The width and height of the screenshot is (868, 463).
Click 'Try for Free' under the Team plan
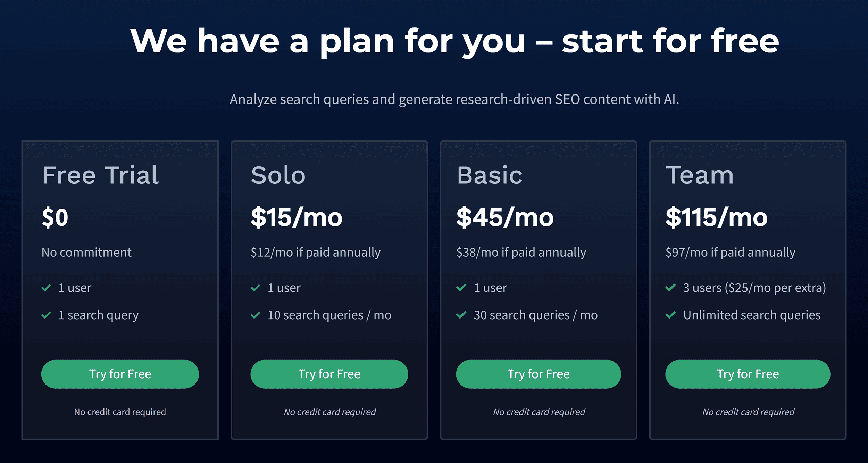(x=748, y=374)
